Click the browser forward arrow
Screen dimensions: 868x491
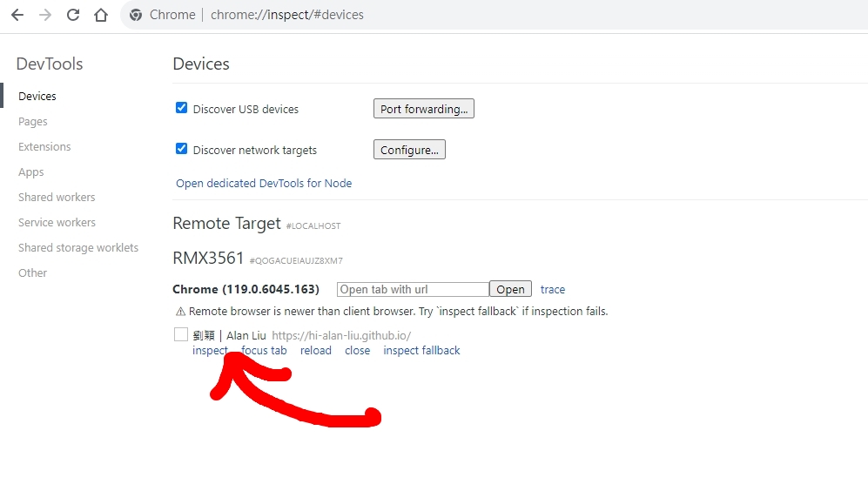click(45, 15)
